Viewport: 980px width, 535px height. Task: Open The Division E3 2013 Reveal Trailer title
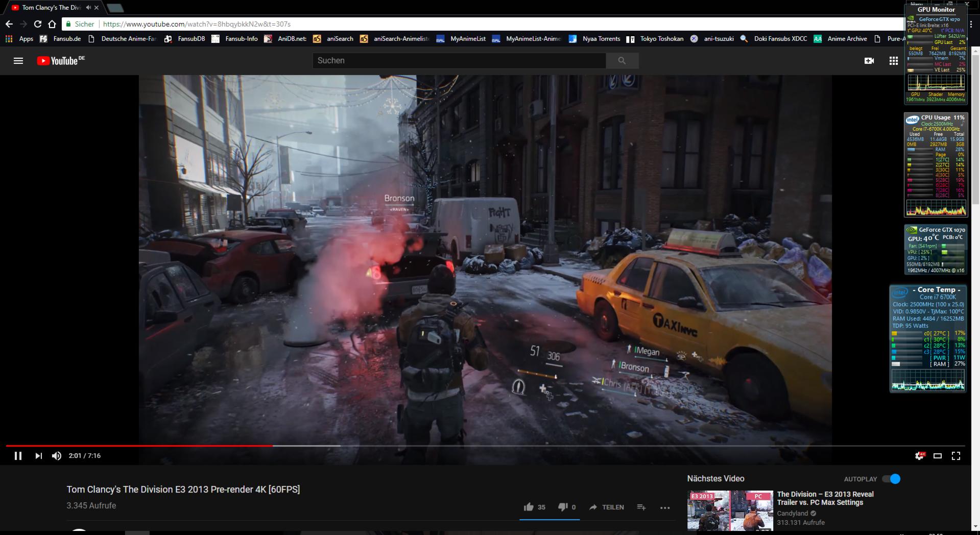click(x=825, y=498)
